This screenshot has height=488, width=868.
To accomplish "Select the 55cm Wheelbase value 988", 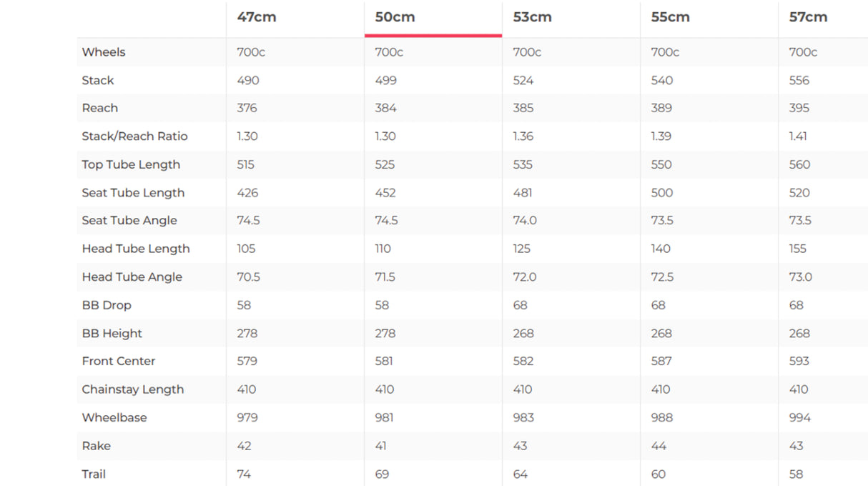I will pos(662,418).
